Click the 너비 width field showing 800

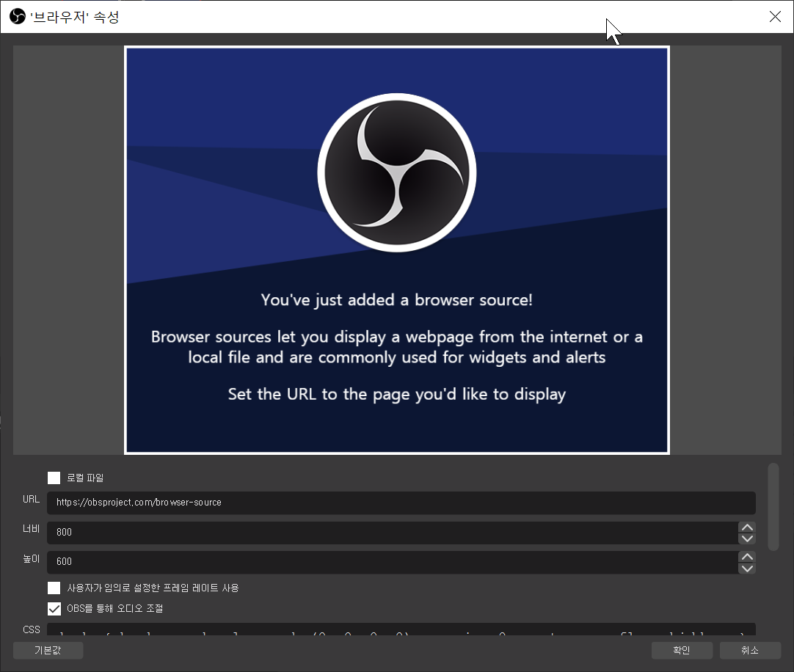click(393, 532)
